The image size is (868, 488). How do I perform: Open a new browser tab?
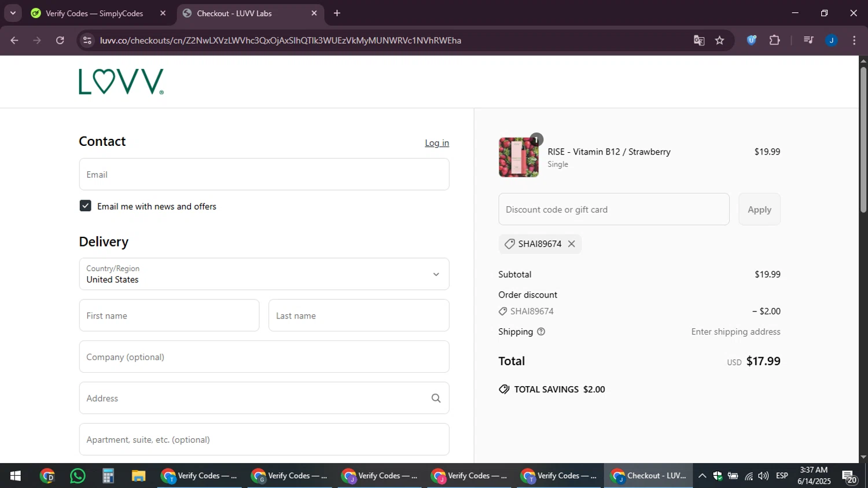coord(337,13)
